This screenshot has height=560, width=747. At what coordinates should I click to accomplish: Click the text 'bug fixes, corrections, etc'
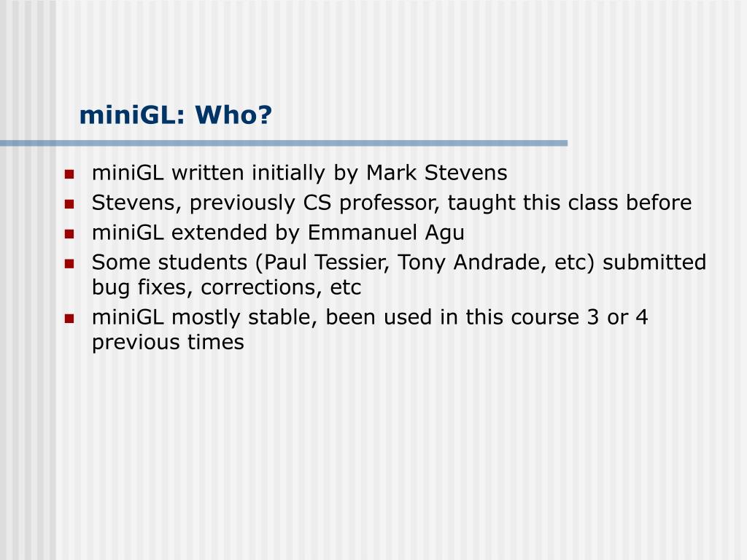click(x=226, y=287)
